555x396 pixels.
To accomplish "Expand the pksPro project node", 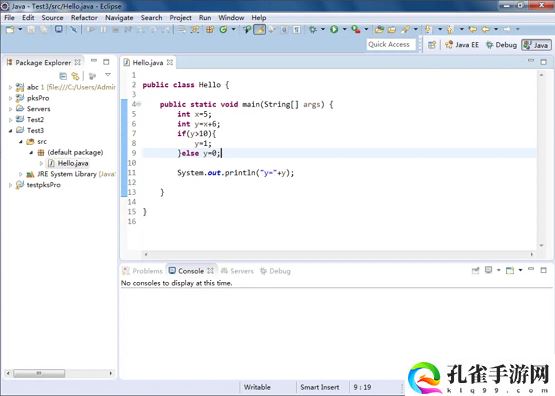I will 10,98.
